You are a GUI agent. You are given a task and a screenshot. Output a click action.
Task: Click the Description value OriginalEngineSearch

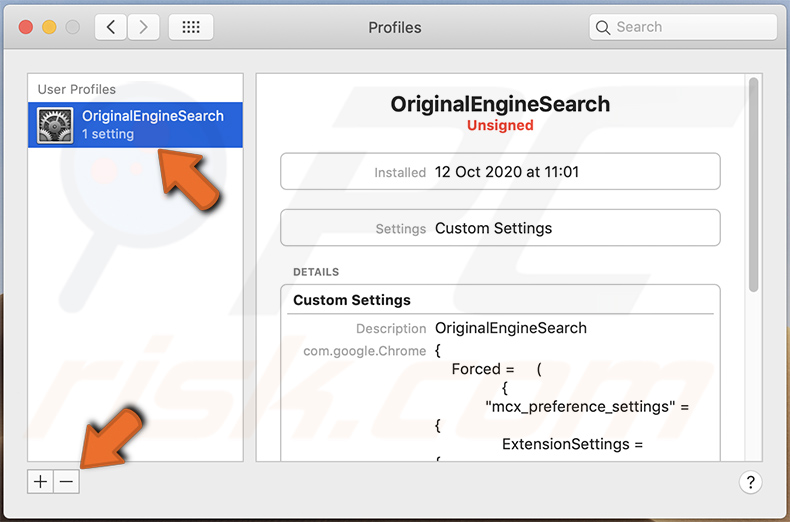point(510,328)
